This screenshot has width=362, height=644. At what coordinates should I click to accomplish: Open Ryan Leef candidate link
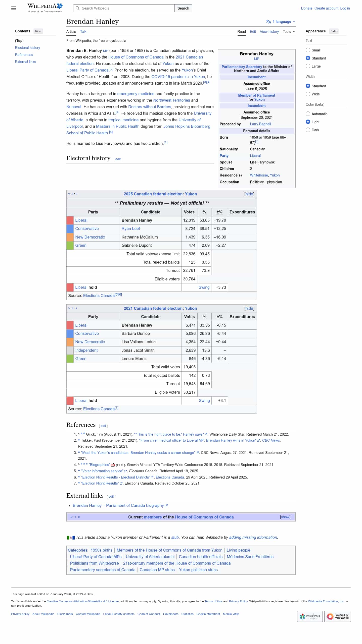click(131, 229)
